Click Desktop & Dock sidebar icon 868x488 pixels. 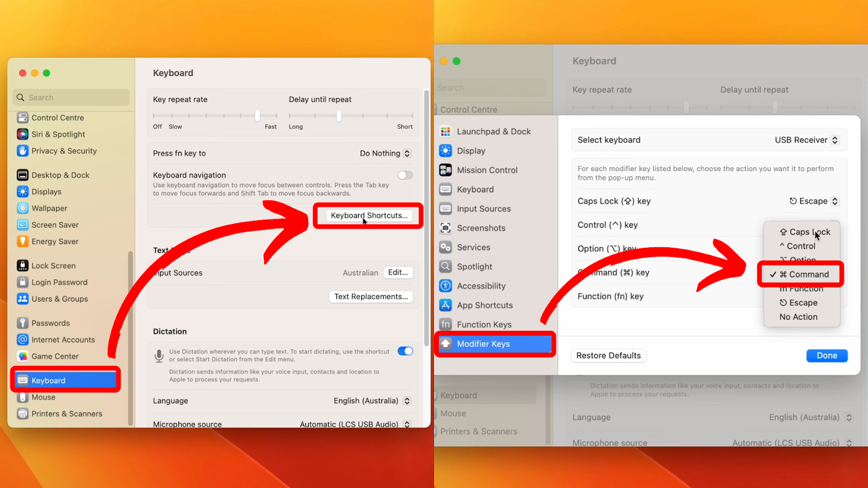[x=23, y=175]
